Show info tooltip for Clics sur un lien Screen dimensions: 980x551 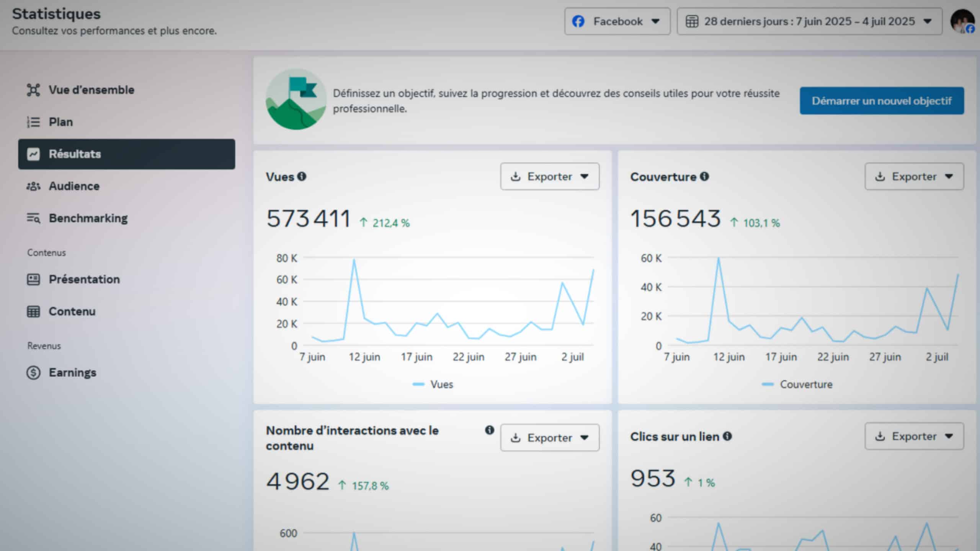point(727,436)
